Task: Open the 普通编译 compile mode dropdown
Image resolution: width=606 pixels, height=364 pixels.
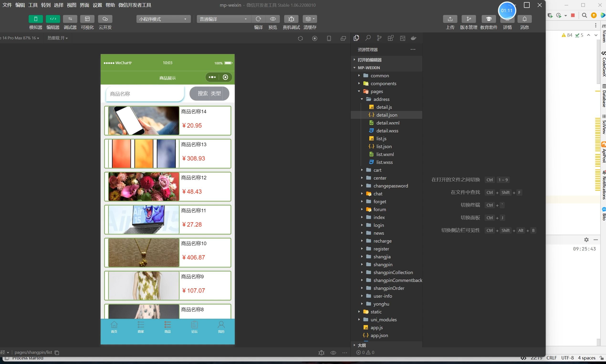Action: [223, 19]
